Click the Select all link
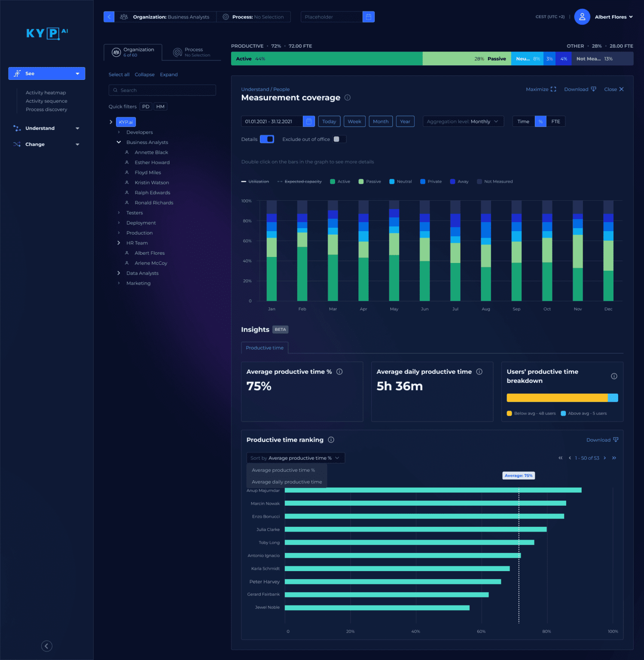Screen dimensions: 644x660 tap(119, 74)
